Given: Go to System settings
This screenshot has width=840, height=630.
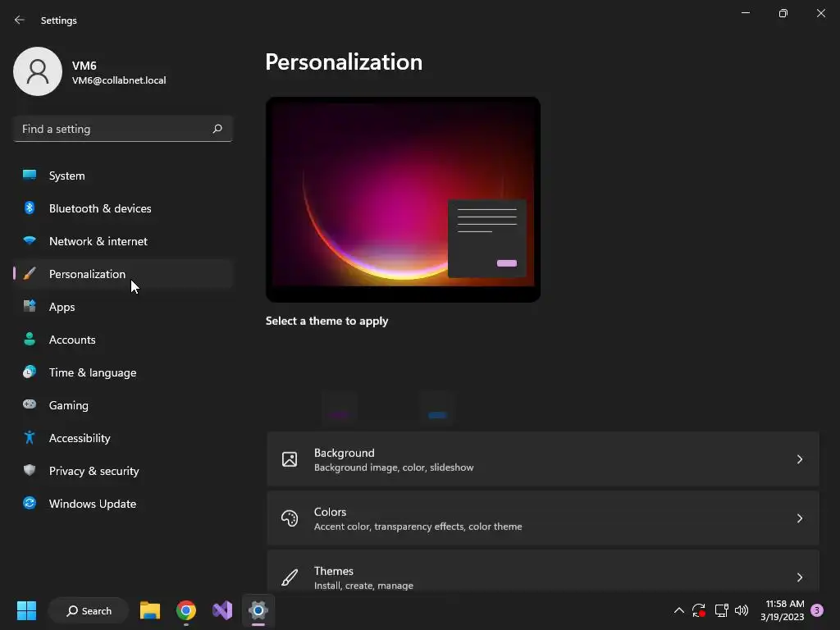Looking at the screenshot, I should [123, 176].
